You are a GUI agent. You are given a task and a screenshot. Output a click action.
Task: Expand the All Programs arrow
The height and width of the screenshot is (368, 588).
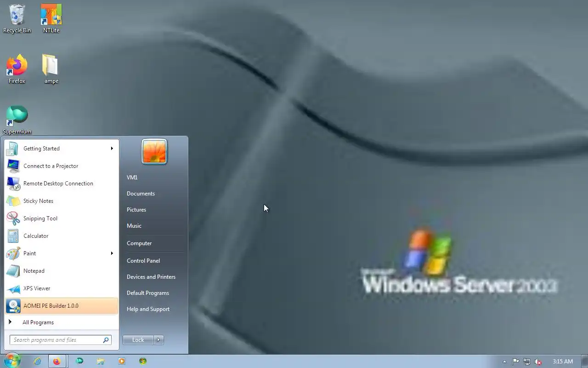point(10,322)
